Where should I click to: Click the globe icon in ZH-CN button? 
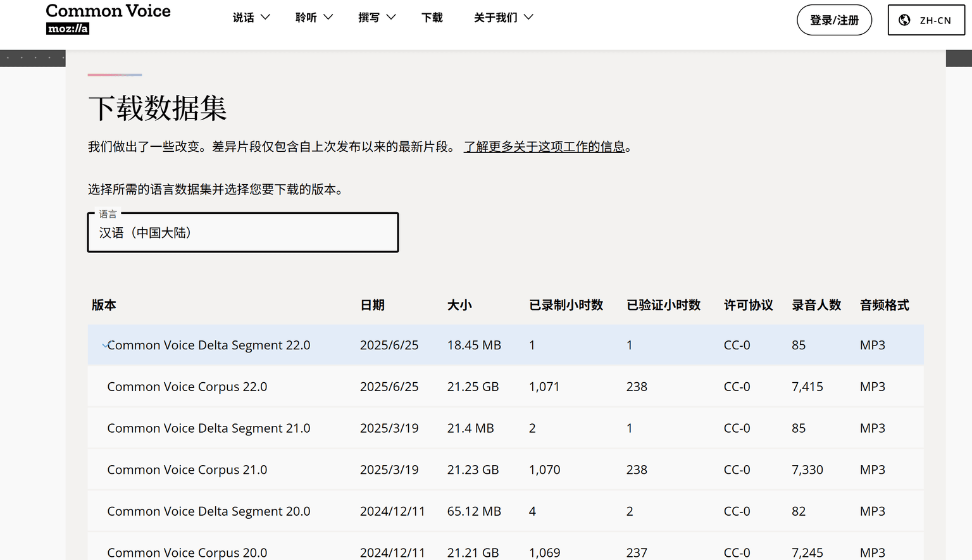pos(905,20)
